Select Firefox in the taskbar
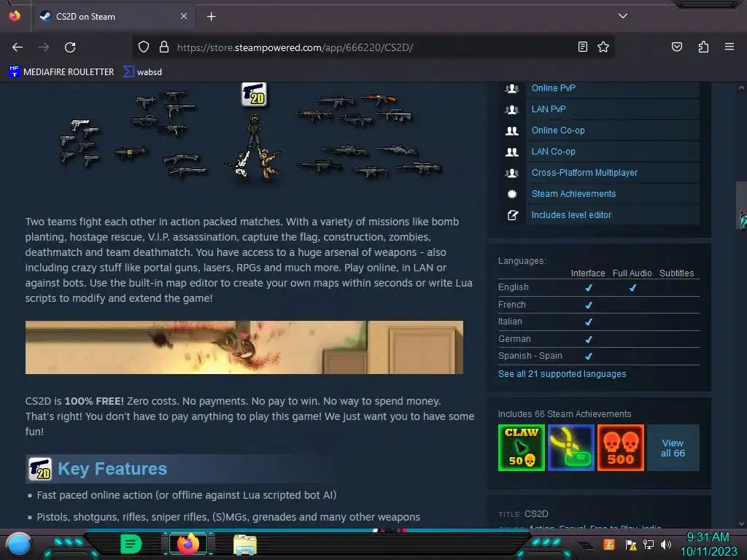Viewport: 747px width, 560px height. pyautogui.click(x=187, y=544)
